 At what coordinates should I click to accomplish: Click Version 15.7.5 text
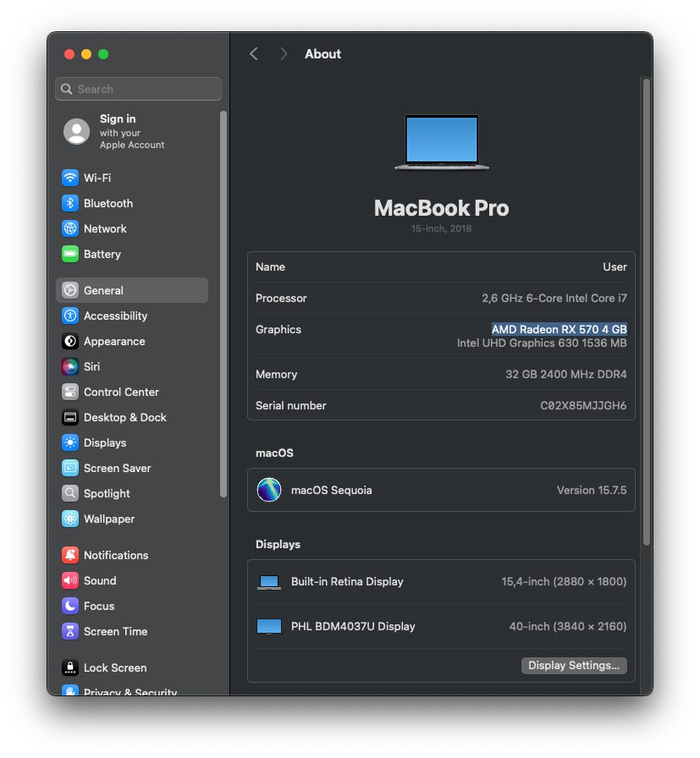[592, 490]
